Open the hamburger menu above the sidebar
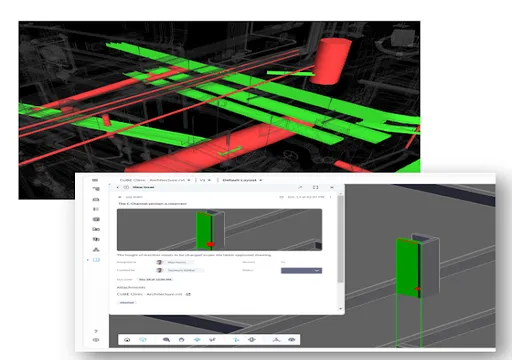The width and height of the screenshot is (512, 360). [95, 180]
